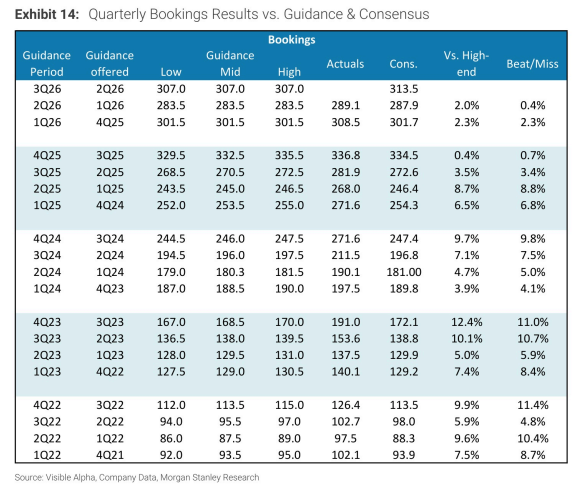The image size is (582, 490).
Task: Click the Source: Visible Alpha footnote
Action: [x=137, y=477]
